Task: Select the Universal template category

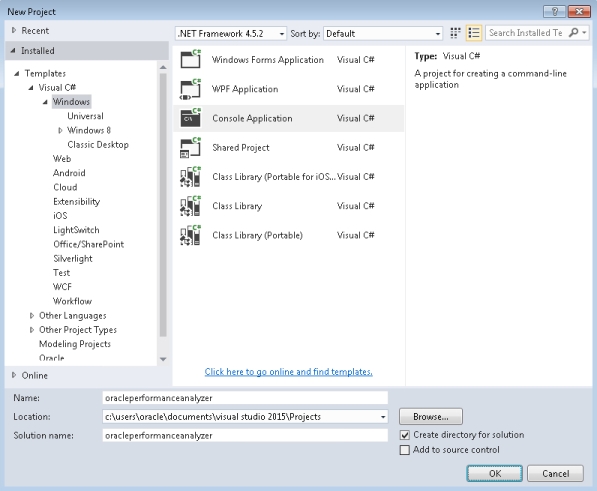Action: pos(85,116)
